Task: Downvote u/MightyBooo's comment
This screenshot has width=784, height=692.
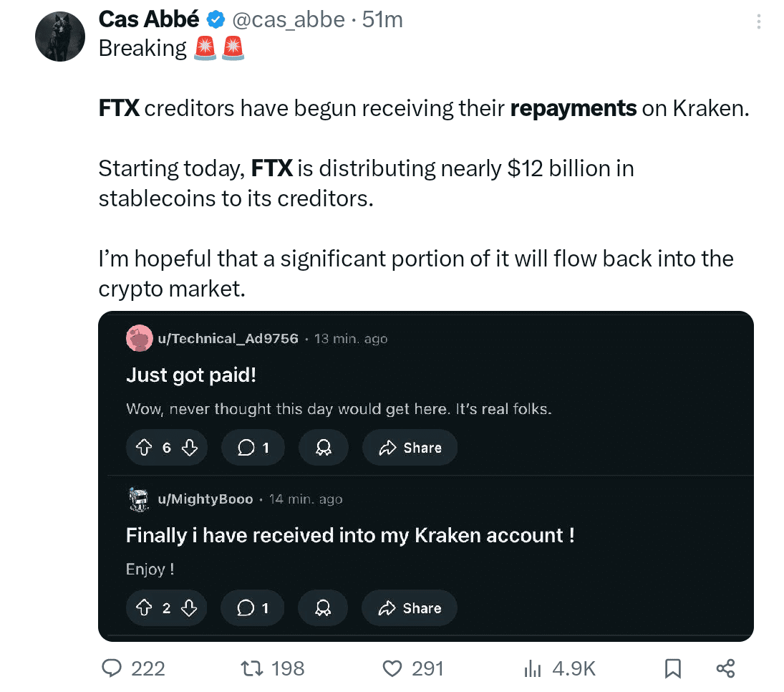Action: pyautogui.click(x=190, y=607)
